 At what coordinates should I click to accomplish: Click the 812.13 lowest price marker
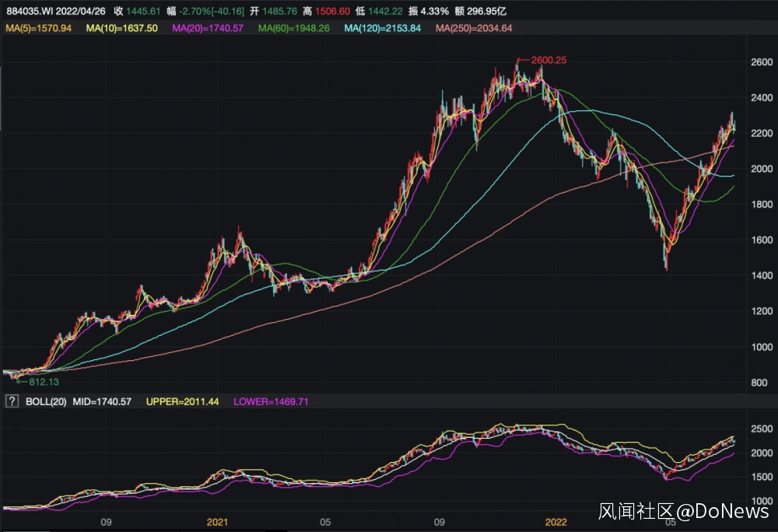44,382
